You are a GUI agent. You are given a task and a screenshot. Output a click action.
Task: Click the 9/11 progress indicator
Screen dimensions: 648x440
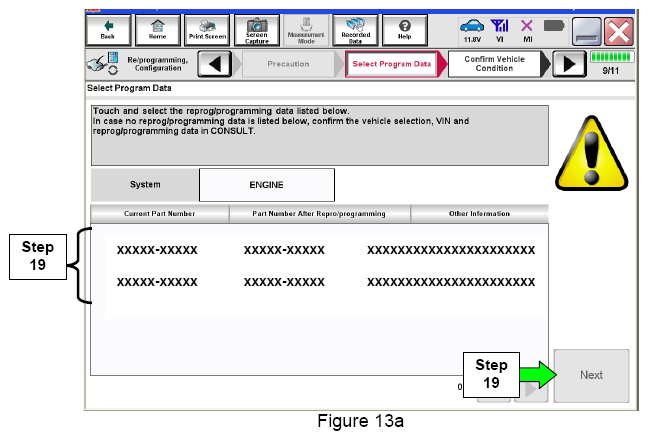[609, 65]
